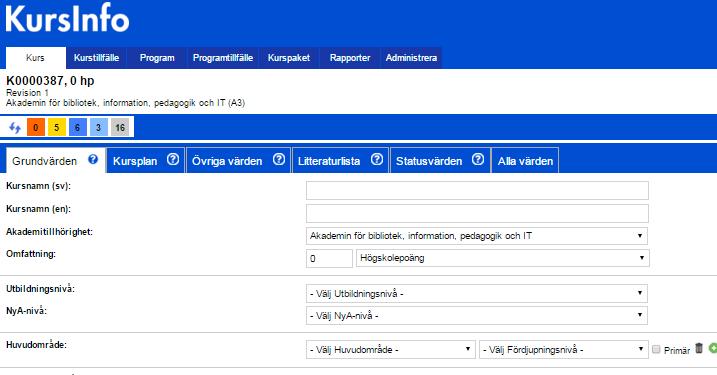The height and width of the screenshot is (375, 717).
Task: Click the green add icon for Huvudområde
Action: pyautogui.click(x=712, y=348)
